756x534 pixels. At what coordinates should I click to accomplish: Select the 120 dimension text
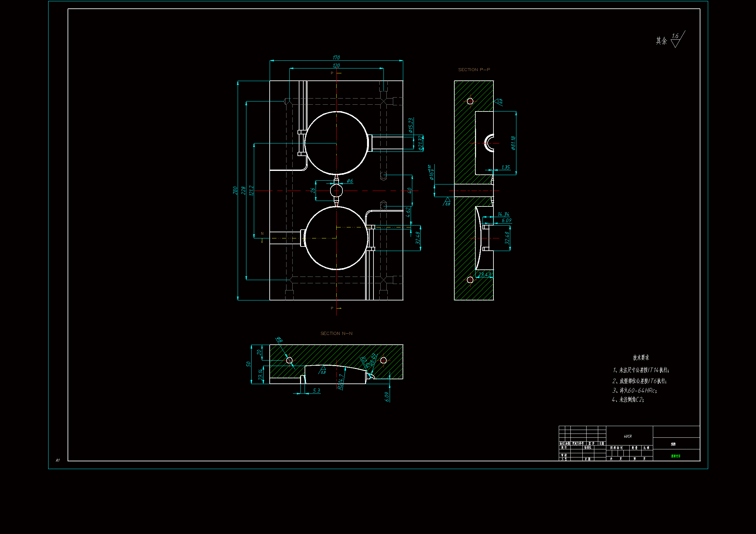336,66
